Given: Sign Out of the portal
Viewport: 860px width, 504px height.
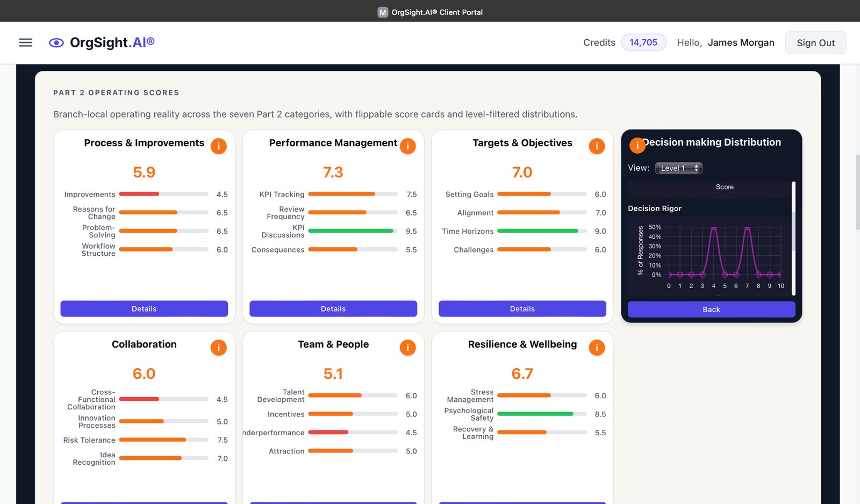Looking at the screenshot, I should click(x=815, y=42).
